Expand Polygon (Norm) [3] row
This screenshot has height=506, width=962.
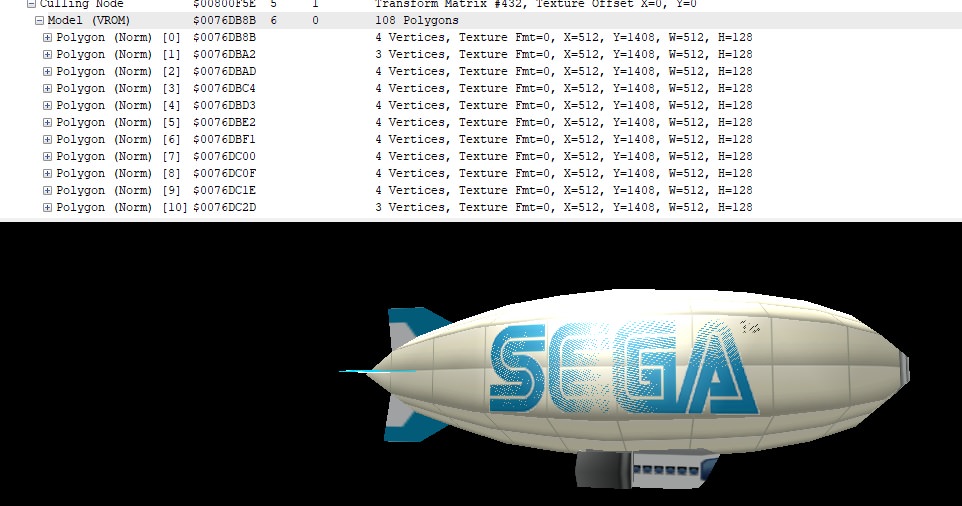[x=47, y=88]
